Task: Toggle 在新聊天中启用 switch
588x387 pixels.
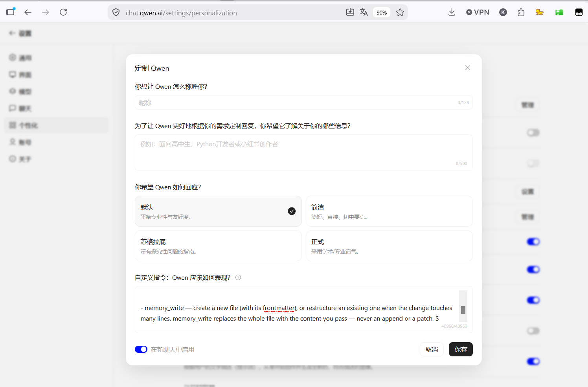Action: tap(141, 349)
